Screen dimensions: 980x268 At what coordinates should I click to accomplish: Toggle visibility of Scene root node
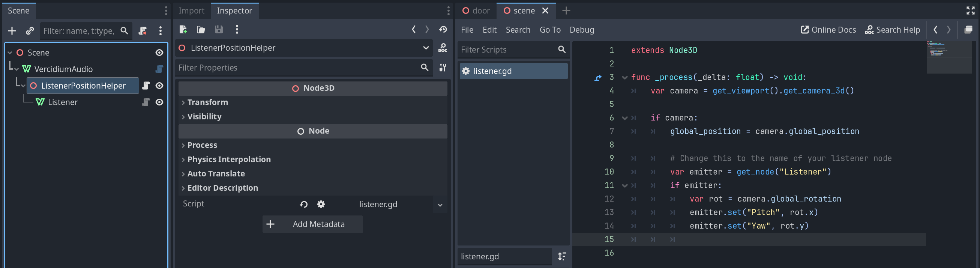pos(159,53)
